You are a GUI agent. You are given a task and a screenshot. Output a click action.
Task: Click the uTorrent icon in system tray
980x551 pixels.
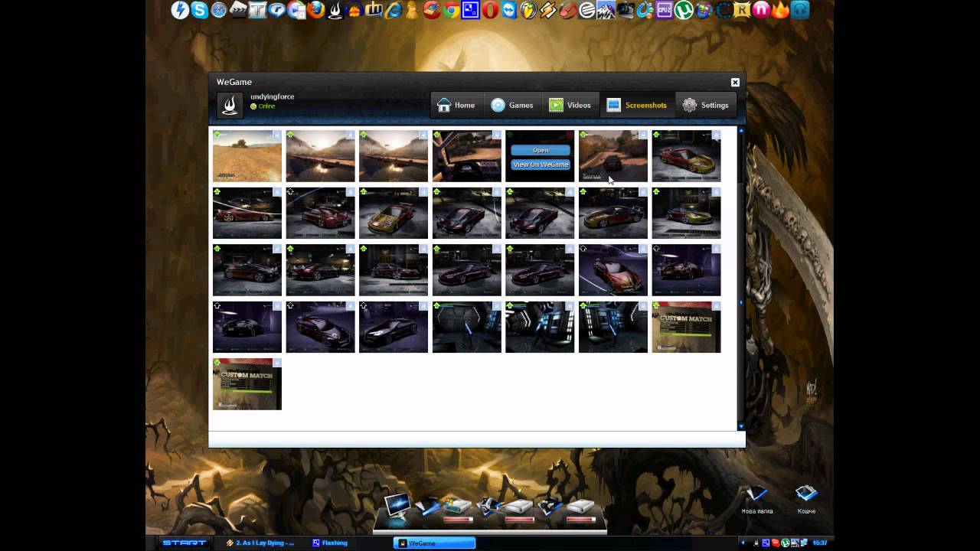coord(786,543)
